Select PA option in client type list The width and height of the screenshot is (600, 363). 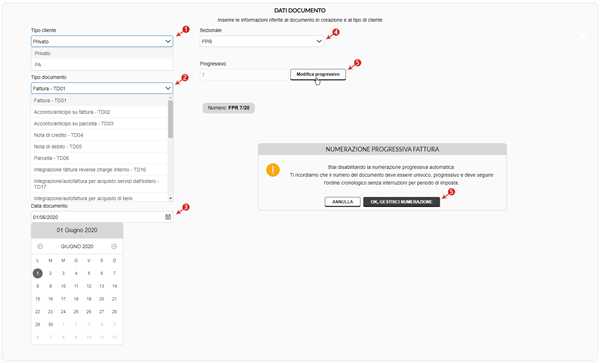point(102,65)
